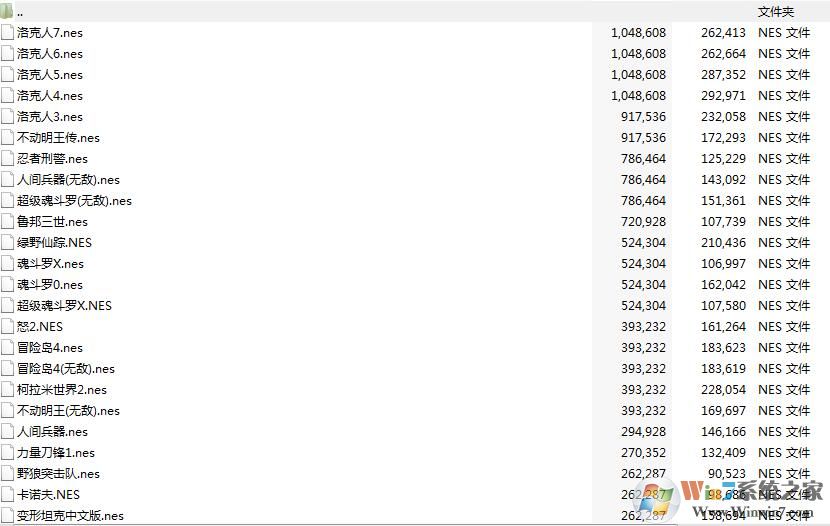Select the file name 鲁邦三世.nes
The width and height of the screenshot is (830, 526).
pyautogui.click(x=52, y=222)
